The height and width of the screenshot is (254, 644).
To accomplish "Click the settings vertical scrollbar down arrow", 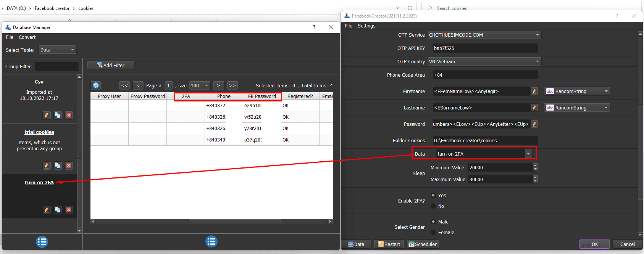I will pos(640,235).
